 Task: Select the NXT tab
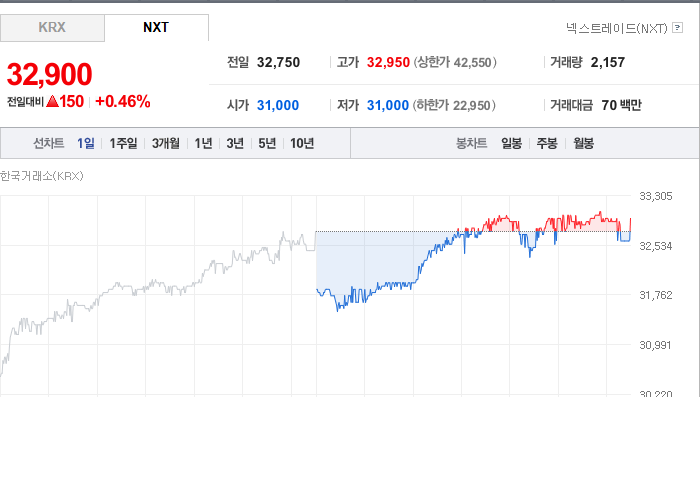click(x=156, y=28)
